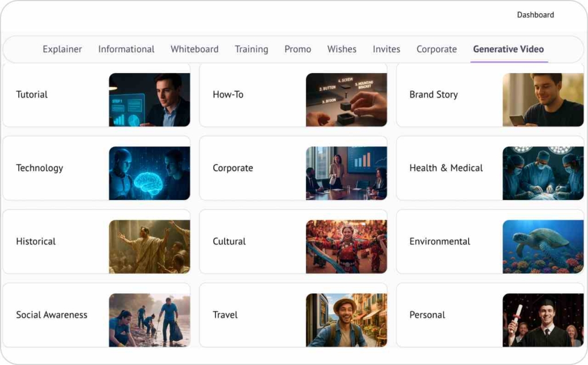Open the Informational templates tab
The height and width of the screenshot is (365, 588).
coord(126,49)
